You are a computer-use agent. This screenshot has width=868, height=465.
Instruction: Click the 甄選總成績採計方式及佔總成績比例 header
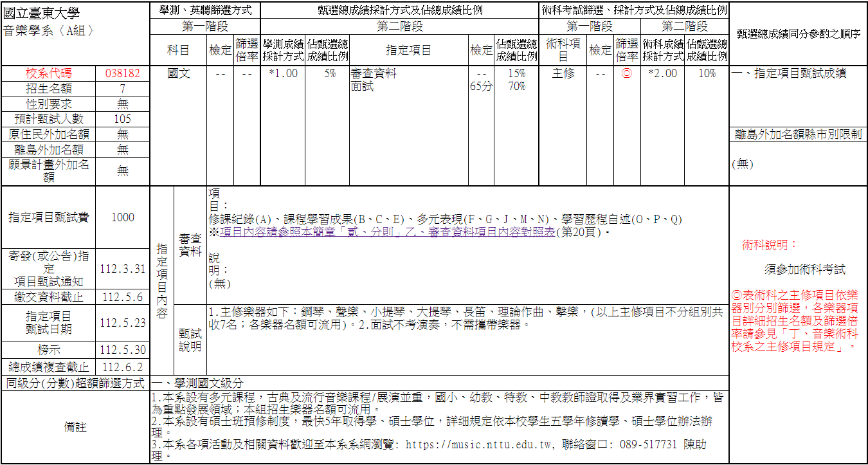(399, 10)
